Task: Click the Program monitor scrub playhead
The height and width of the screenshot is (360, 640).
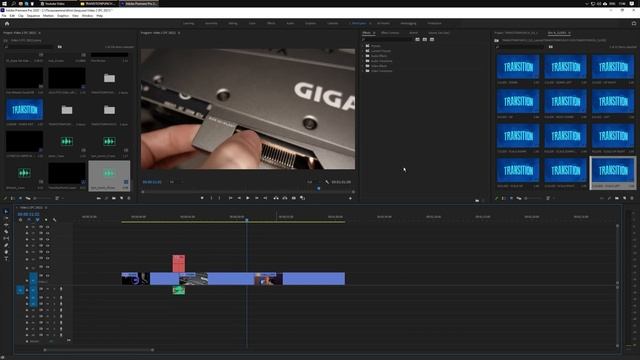Action: (319, 189)
